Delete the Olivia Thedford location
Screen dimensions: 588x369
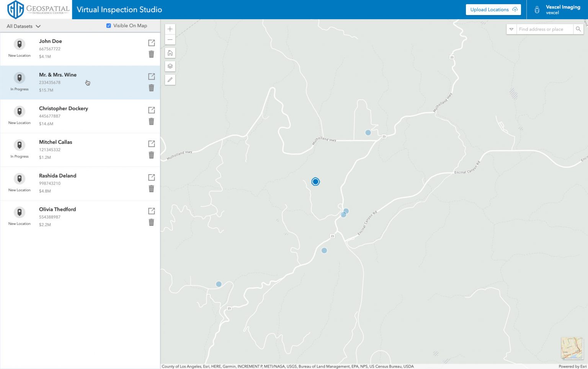[152, 223]
